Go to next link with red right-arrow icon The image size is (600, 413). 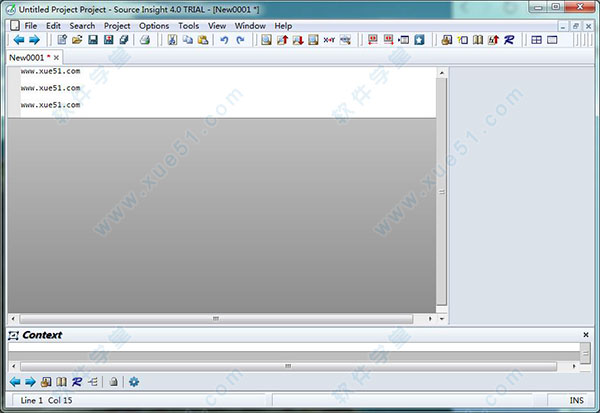[388, 40]
